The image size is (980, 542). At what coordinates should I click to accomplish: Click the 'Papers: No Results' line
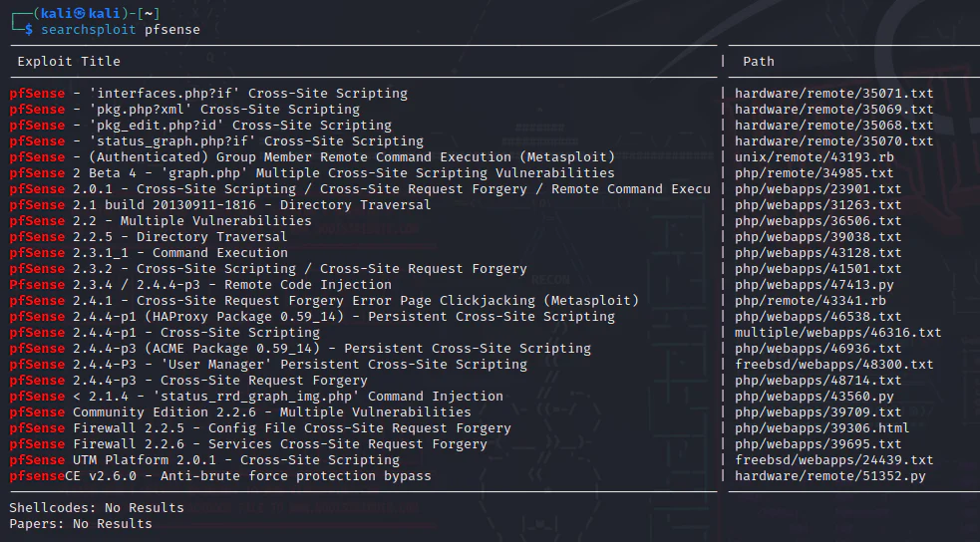[81, 523]
